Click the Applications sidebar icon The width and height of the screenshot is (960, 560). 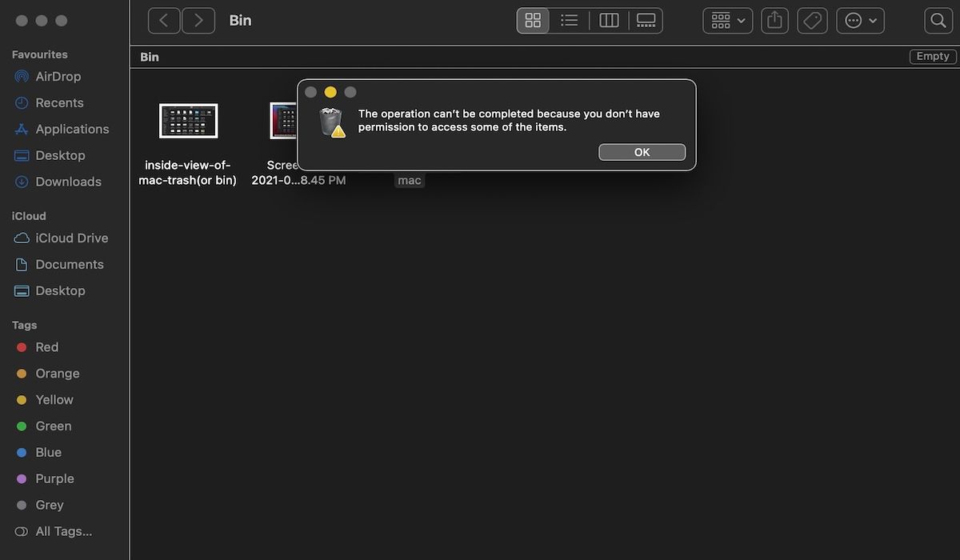(22, 130)
